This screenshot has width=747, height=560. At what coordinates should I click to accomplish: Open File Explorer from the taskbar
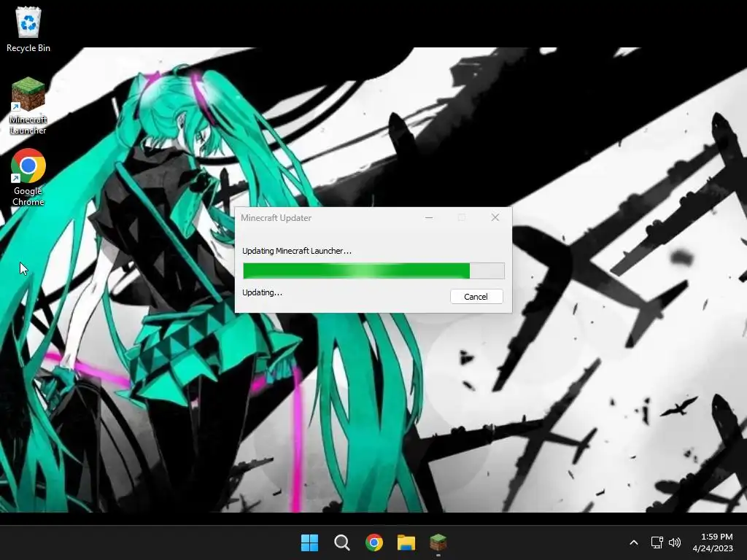click(406, 542)
